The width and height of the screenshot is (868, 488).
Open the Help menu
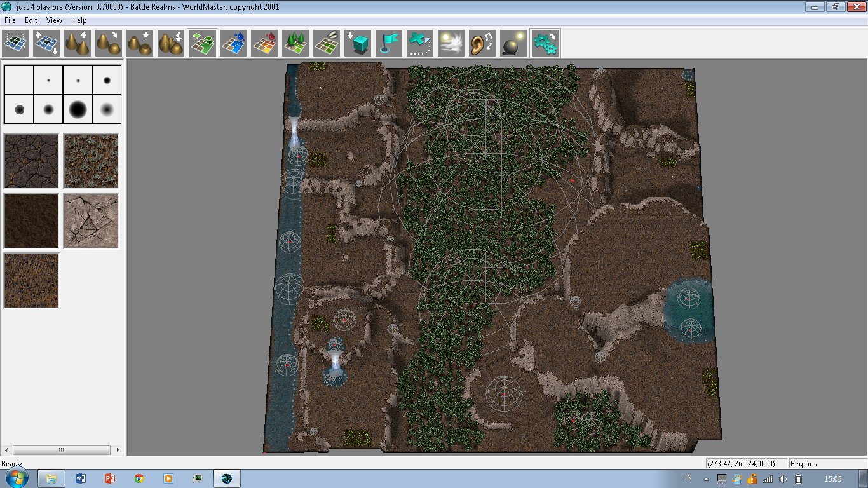click(79, 20)
